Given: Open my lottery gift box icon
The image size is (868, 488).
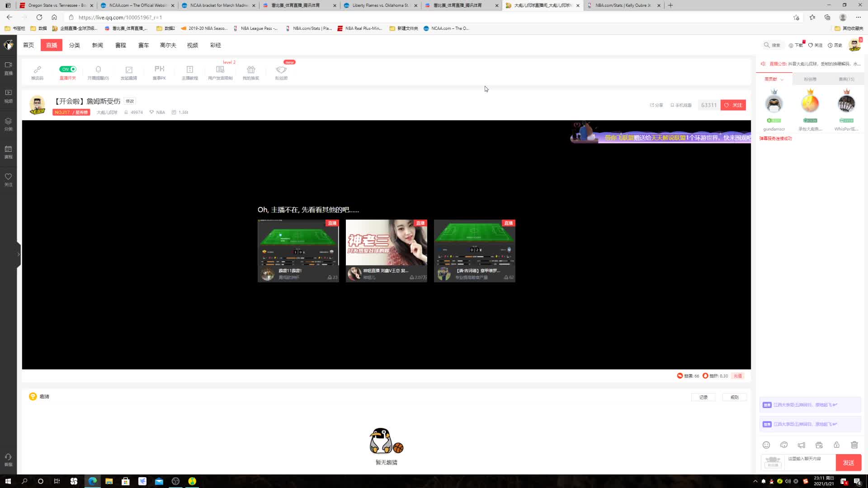Looking at the screenshot, I should click(251, 70).
